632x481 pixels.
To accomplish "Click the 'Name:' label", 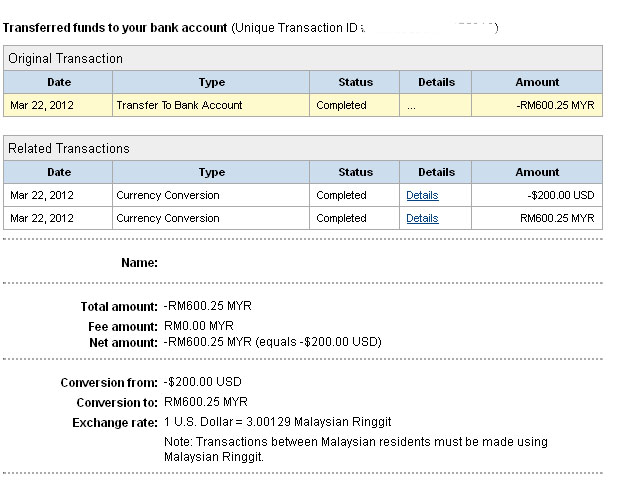I will [139, 263].
